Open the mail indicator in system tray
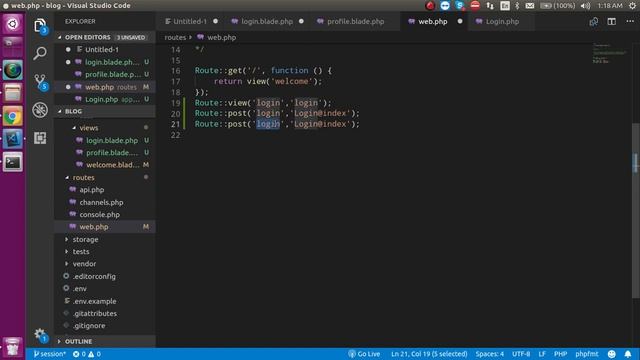 pos(530,6)
